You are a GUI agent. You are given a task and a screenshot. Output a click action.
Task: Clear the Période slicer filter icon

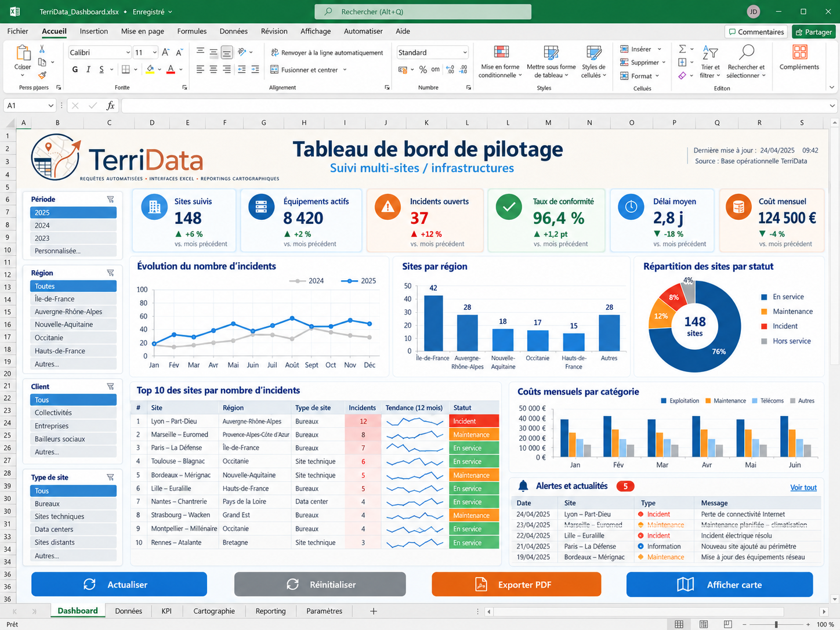tap(110, 199)
